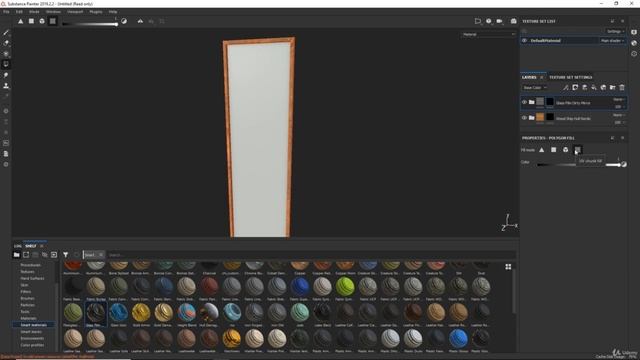The image size is (640, 360).
Task: Select mesh fill in Properties panel
Action: tap(565, 150)
